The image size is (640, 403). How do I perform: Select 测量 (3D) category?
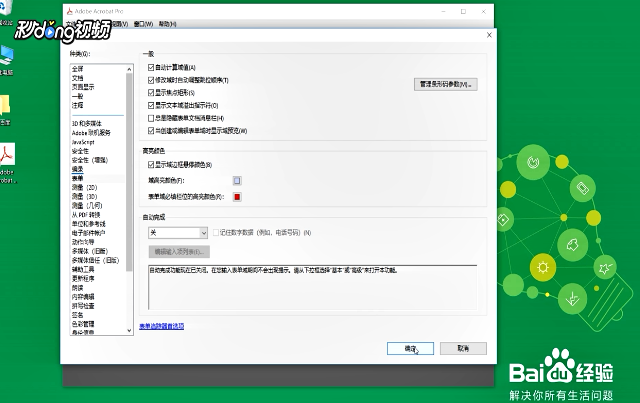coord(84,196)
